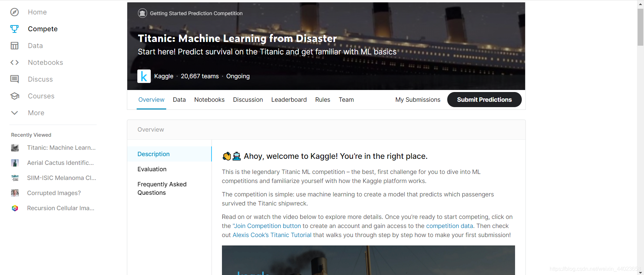Open recently viewed Titanic: Machine Learn... entry
This screenshot has width=644, height=275.
[x=61, y=148]
